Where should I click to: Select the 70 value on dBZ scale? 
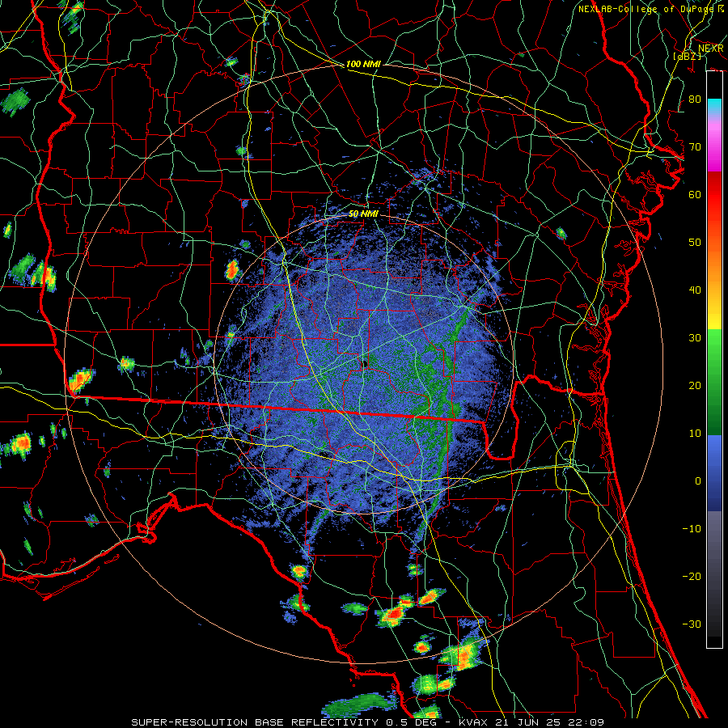point(695,146)
